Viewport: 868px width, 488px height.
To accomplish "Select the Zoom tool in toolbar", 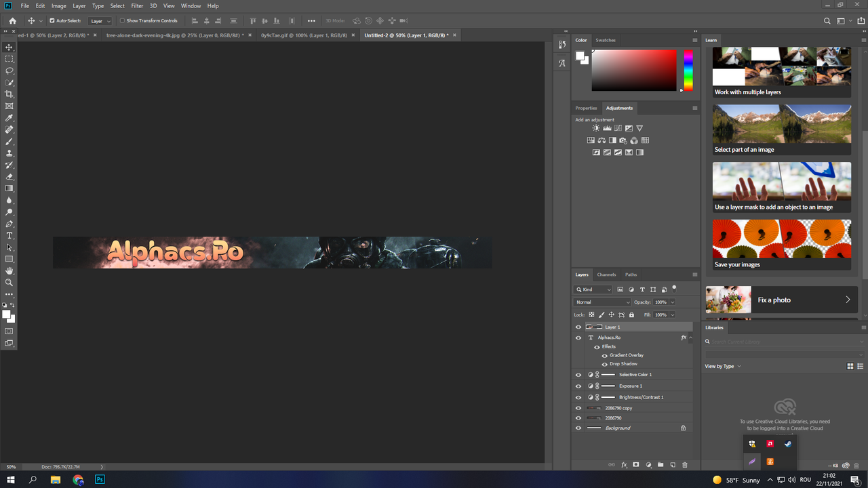I will pyautogui.click(x=9, y=283).
